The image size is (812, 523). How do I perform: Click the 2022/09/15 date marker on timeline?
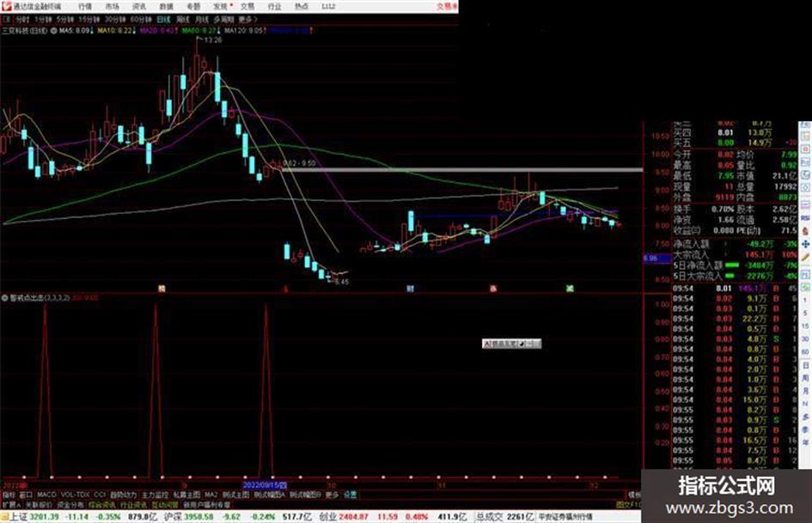click(265, 485)
